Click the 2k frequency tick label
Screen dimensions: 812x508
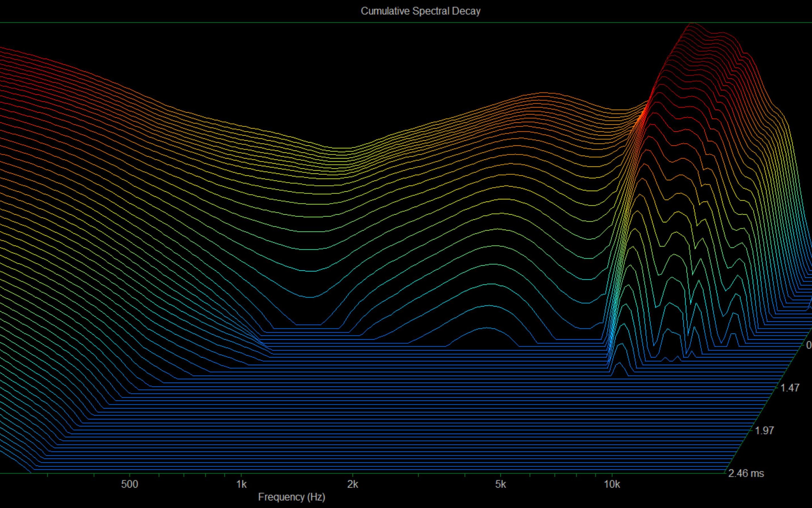[352, 484]
